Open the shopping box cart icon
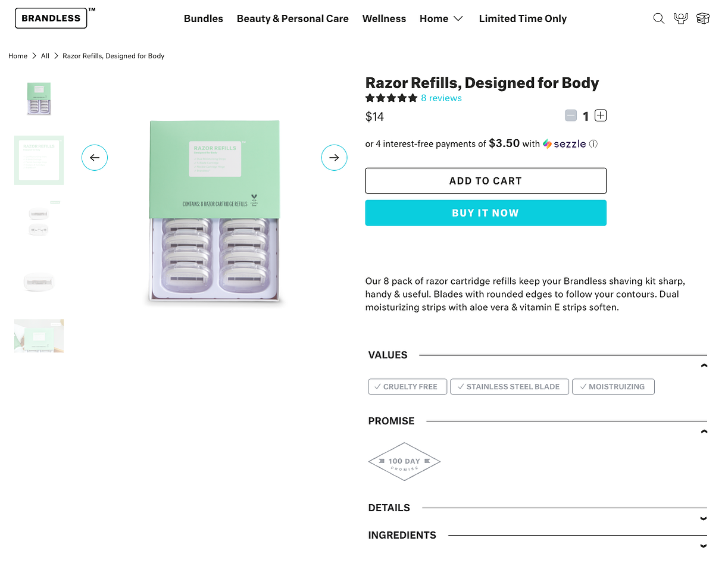The width and height of the screenshot is (728, 563). (703, 18)
